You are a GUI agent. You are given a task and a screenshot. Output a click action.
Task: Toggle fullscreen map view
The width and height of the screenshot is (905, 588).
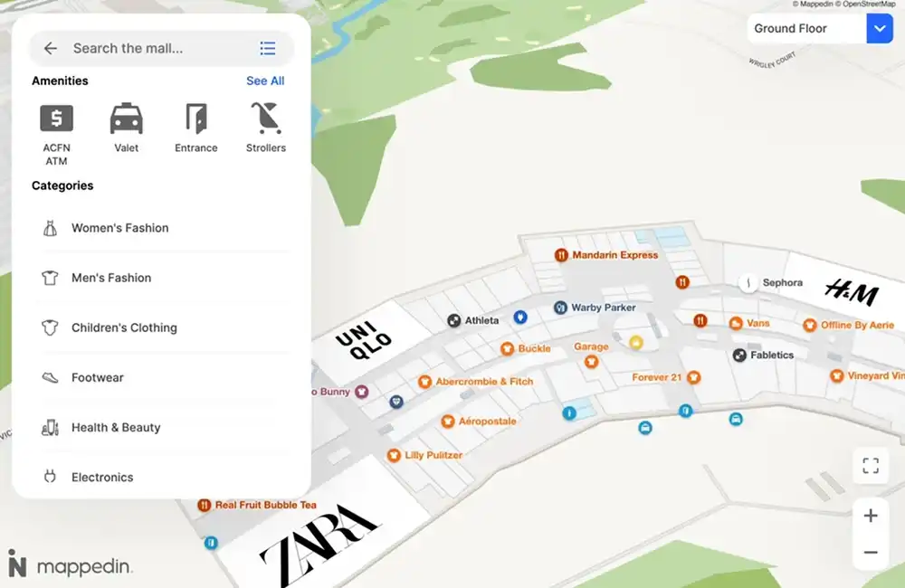click(x=871, y=466)
